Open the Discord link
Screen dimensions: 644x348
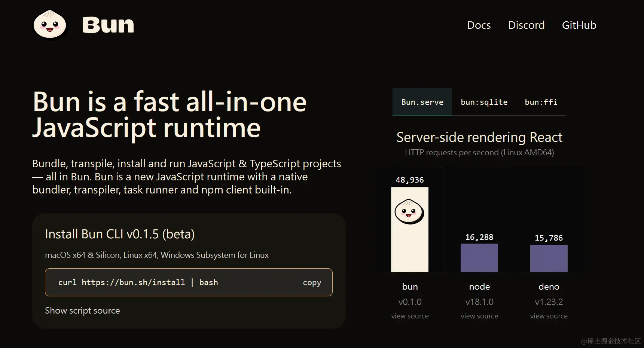[526, 25]
